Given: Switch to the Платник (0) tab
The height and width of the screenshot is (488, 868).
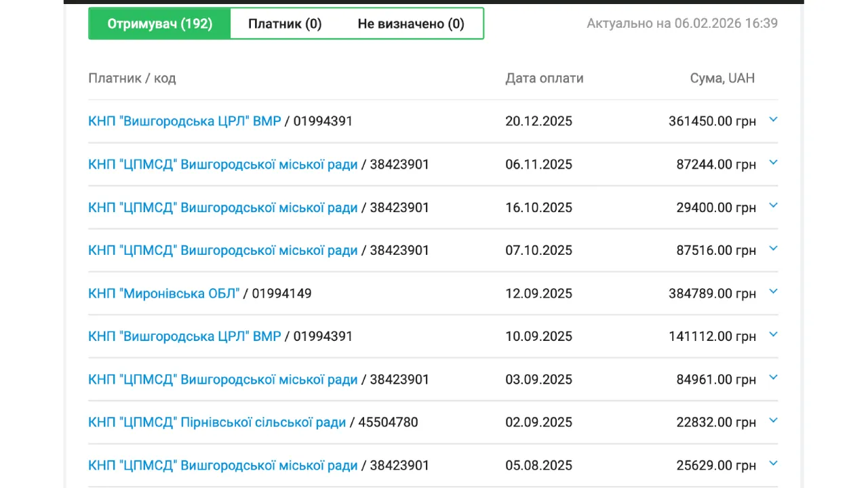Looking at the screenshot, I should (x=285, y=24).
